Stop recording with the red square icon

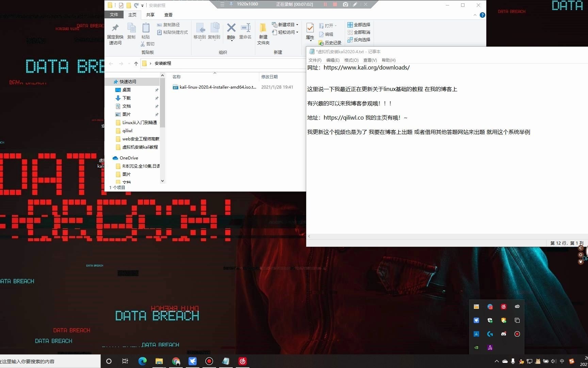[335, 4]
